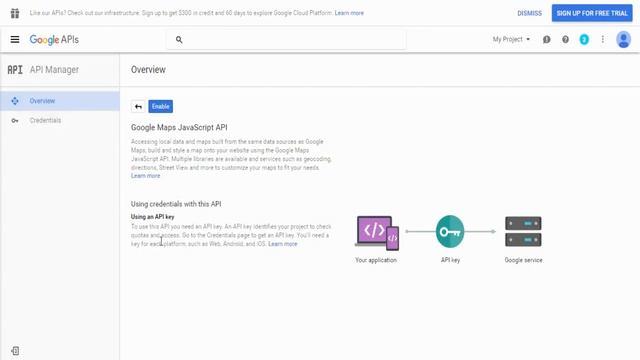Click the API Manager logo icon
640x360 pixels.
point(15,70)
